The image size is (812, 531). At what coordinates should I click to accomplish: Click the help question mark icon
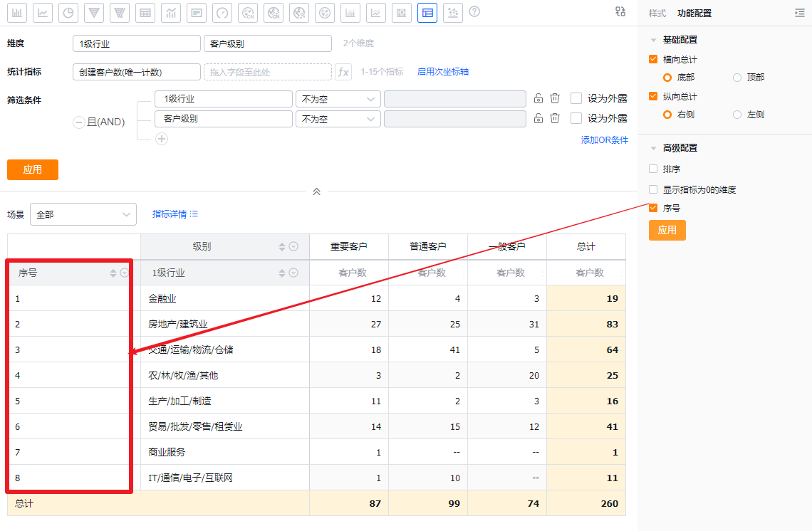474,12
